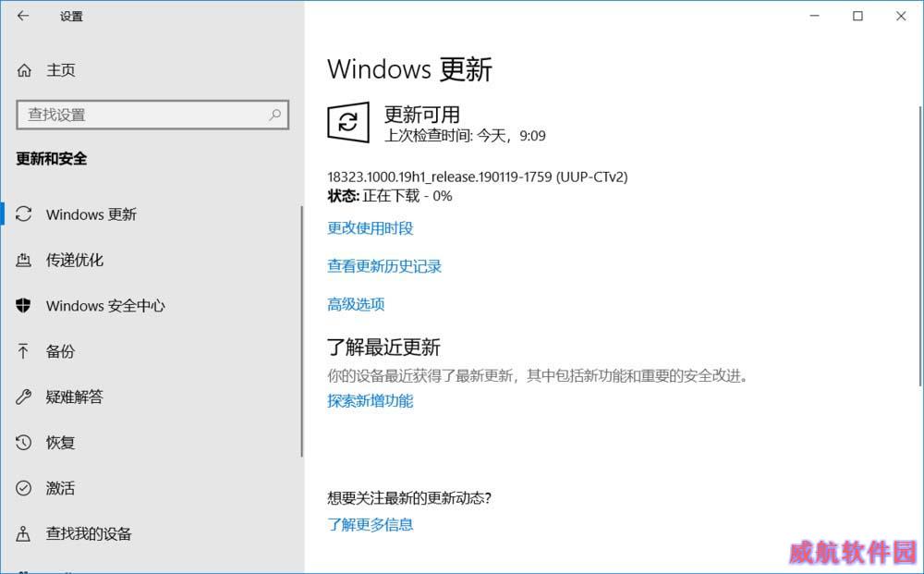The image size is (924, 574).
Task: Click the large update refresh status icon
Action: click(x=348, y=122)
